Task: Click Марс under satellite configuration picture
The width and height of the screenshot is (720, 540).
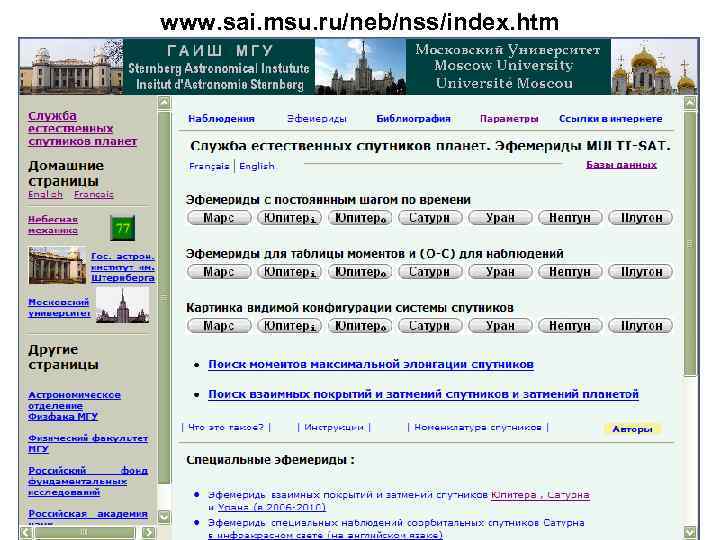Action: (219, 326)
